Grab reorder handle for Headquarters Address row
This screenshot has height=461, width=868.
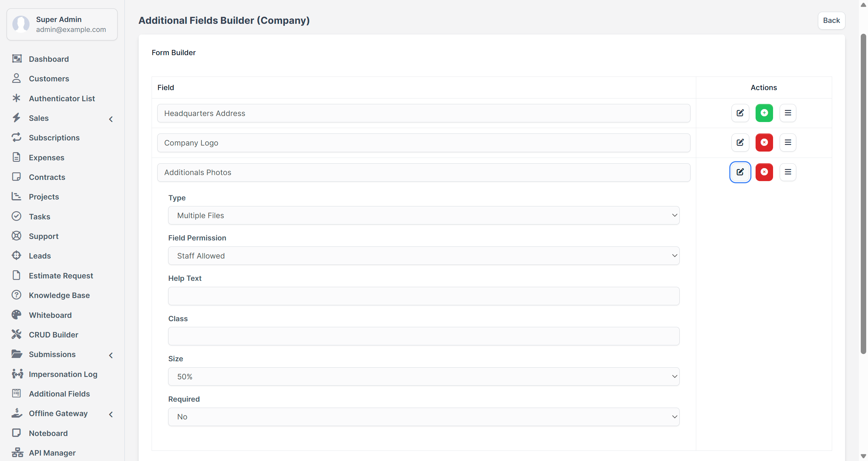coord(788,113)
